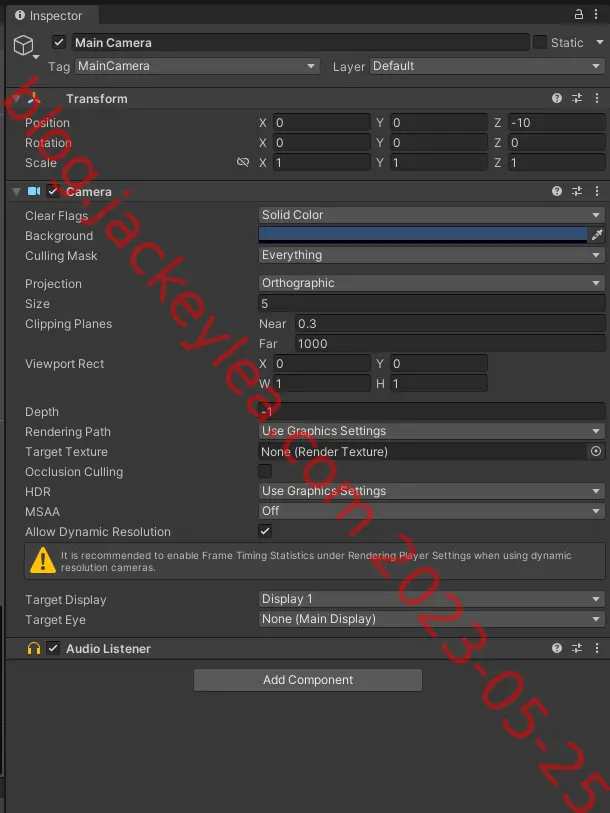Open Target Eye dropdown
Viewport: 610px width, 813px height.
coord(432,619)
